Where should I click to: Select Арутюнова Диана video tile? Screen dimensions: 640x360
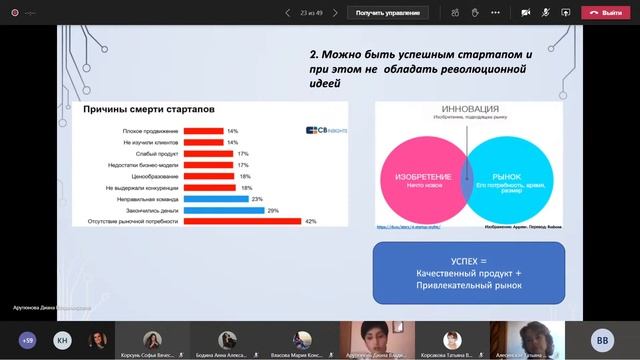[x=377, y=340]
